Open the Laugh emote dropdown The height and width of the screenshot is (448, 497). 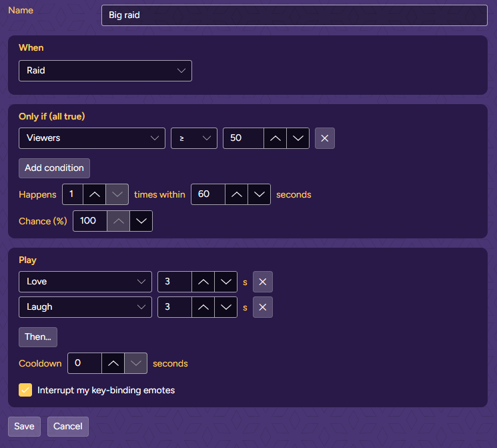pos(85,307)
